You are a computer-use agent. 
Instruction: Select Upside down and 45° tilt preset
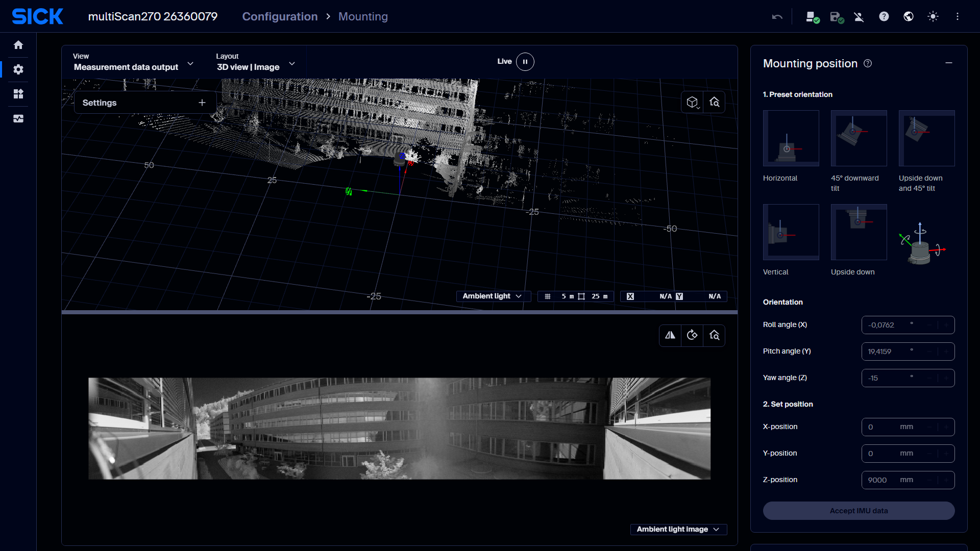pos(927,138)
